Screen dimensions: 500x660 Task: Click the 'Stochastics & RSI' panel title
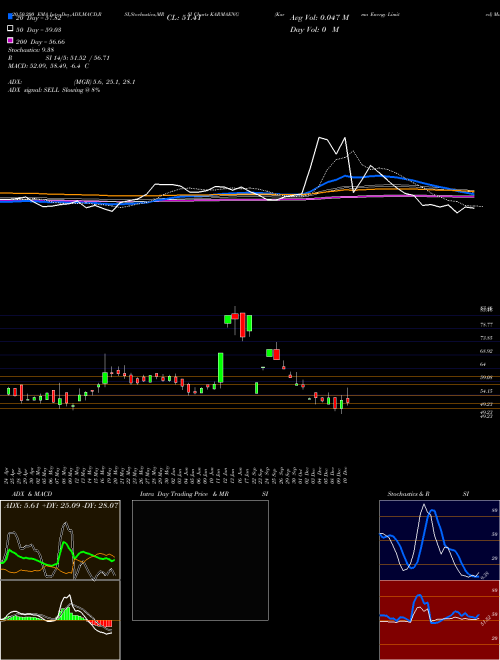point(428,494)
